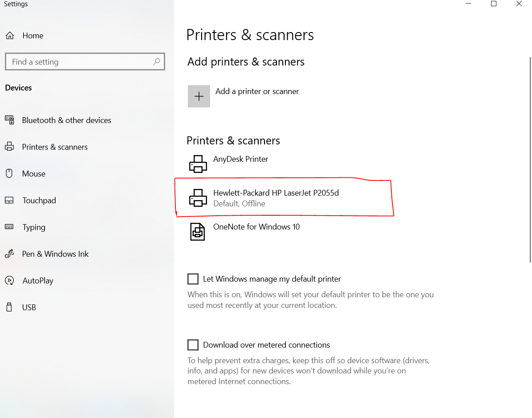
Task: Enable Let Windows manage my default printer
Action: pos(193,279)
